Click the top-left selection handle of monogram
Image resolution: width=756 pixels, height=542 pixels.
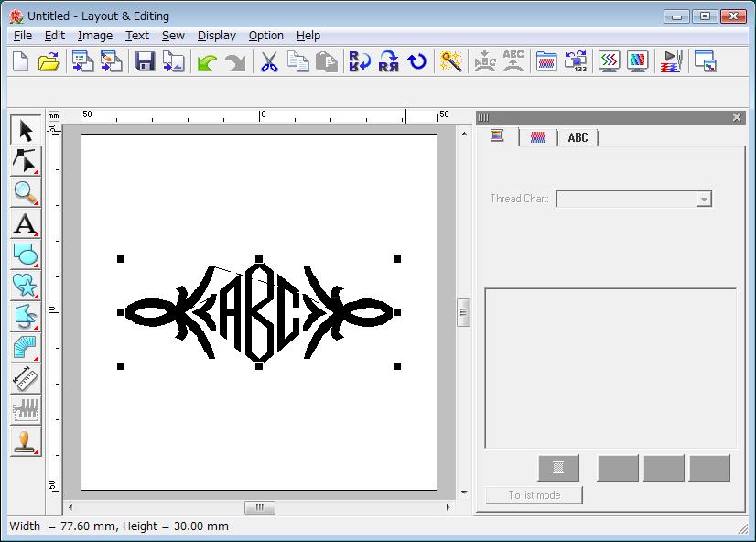pyautogui.click(x=121, y=259)
